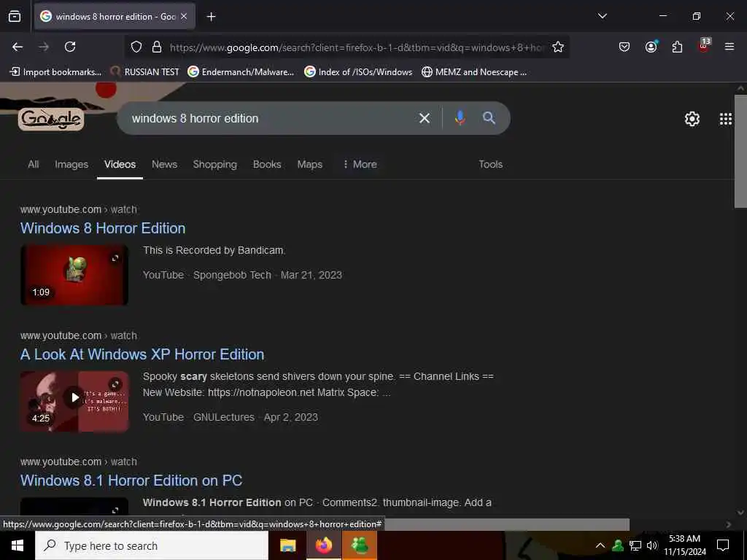Bookmark this page with star icon

pos(558,47)
